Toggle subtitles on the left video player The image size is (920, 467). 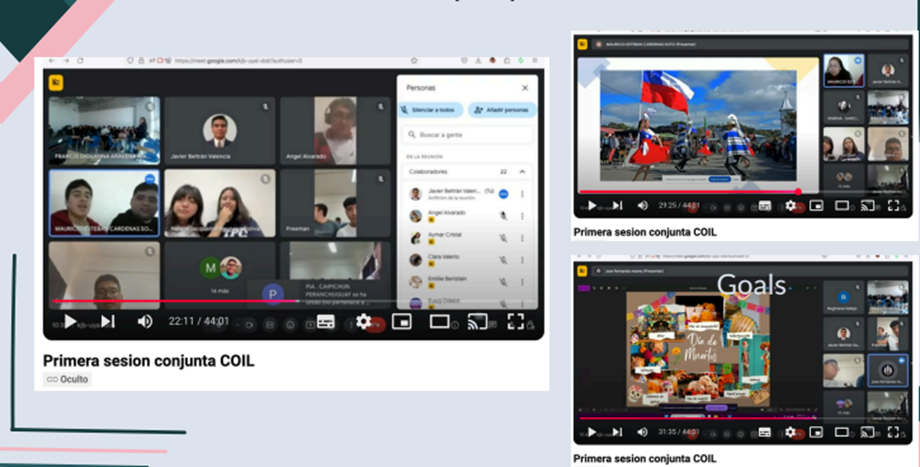pyautogui.click(x=326, y=322)
